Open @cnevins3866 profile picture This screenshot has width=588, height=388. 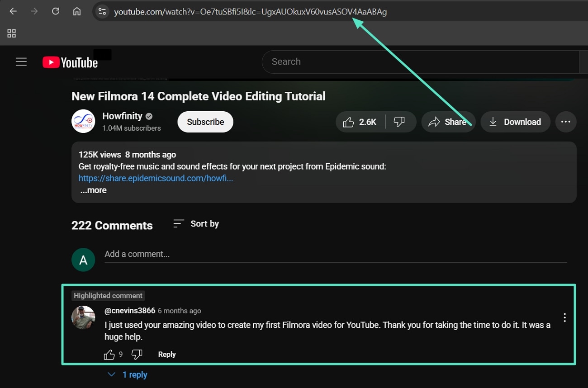83,317
